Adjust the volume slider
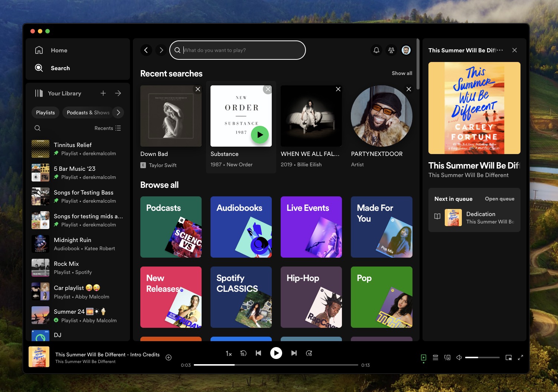 pos(482,357)
